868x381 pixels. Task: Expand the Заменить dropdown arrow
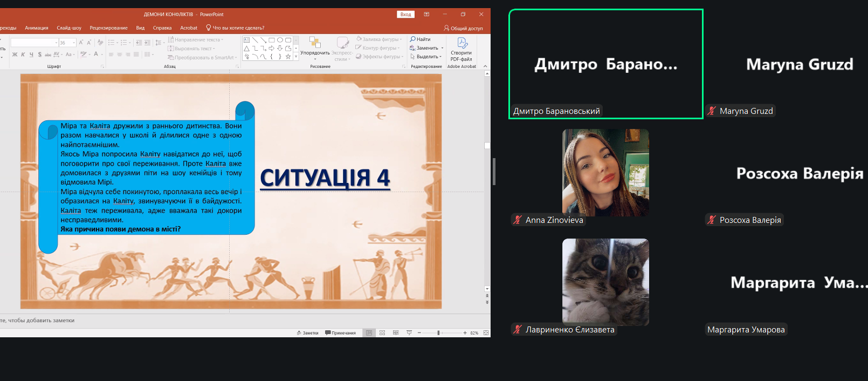(442, 48)
